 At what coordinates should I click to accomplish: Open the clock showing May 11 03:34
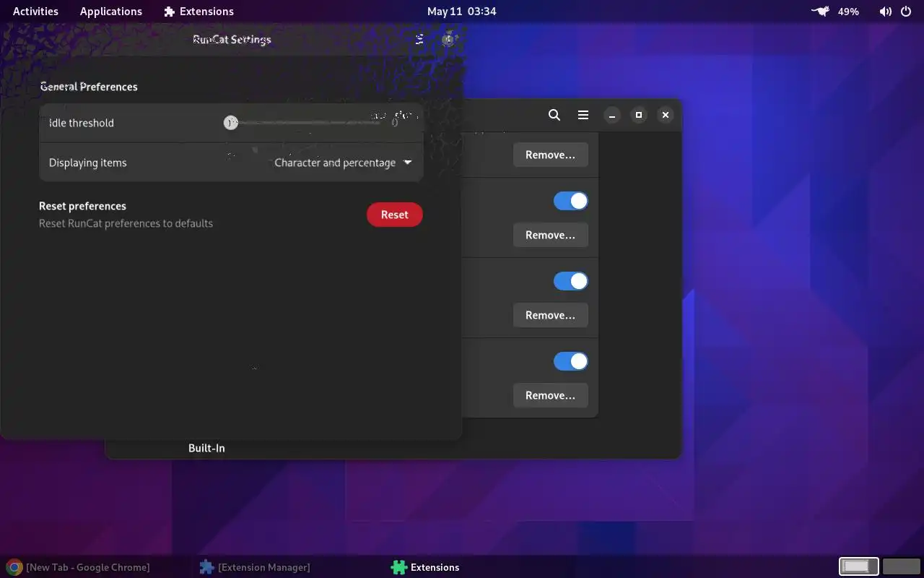click(x=462, y=12)
